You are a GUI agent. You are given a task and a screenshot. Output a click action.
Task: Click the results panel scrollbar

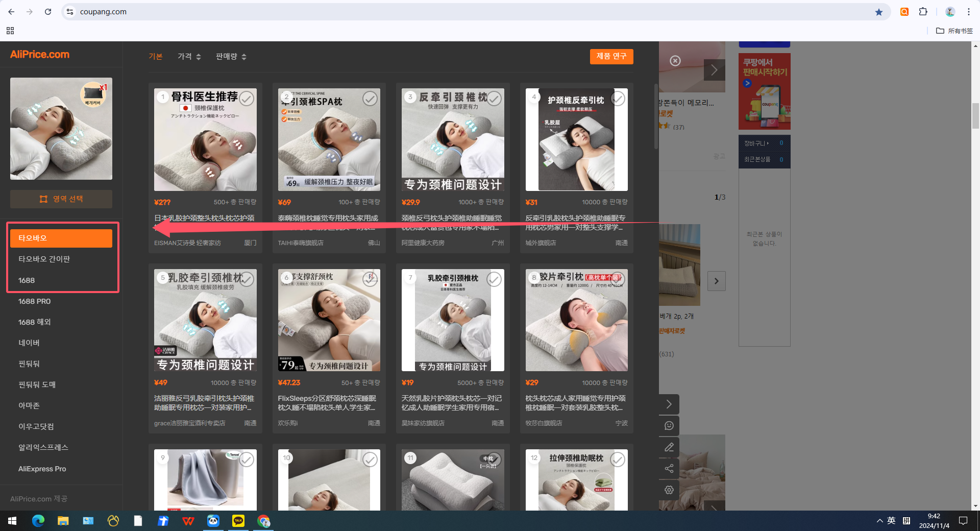click(656, 116)
